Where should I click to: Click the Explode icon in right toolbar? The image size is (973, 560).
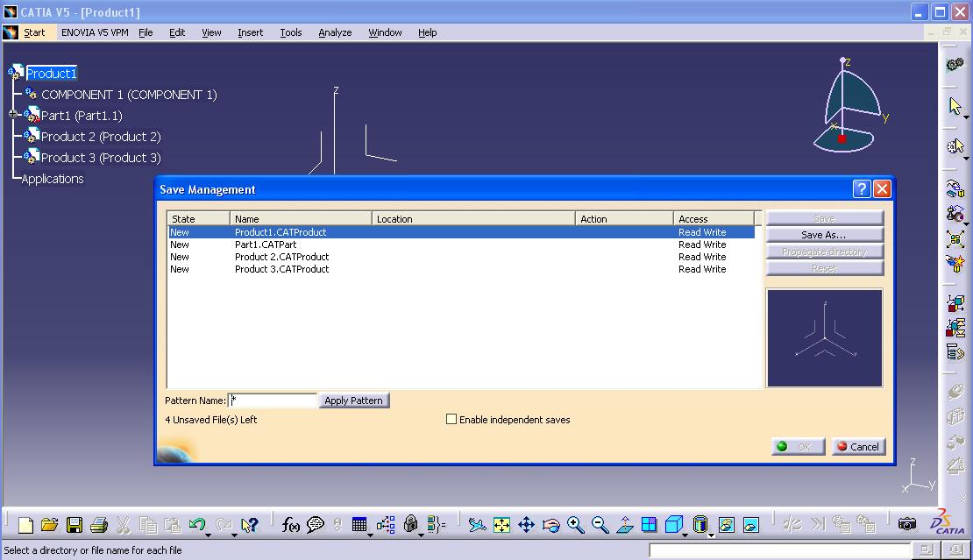pos(955,238)
